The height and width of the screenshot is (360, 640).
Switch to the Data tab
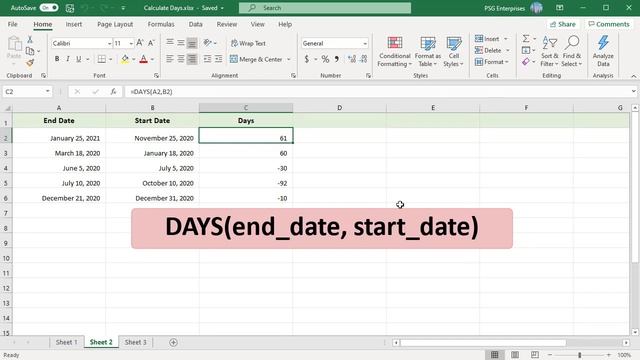coord(196,24)
